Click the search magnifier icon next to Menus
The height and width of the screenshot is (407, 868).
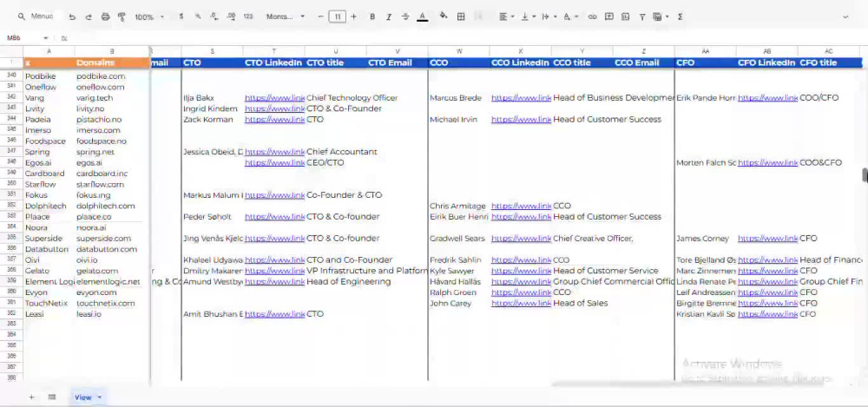click(x=22, y=16)
